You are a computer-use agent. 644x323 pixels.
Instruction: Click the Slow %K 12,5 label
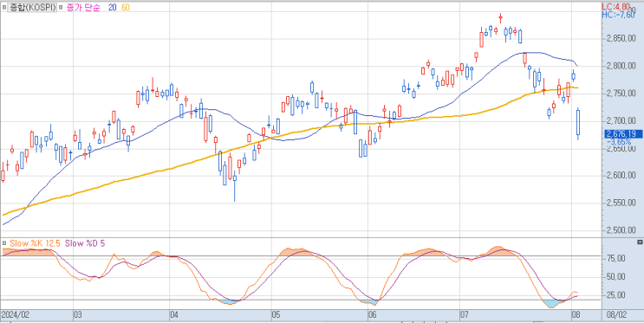[x=35, y=243]
